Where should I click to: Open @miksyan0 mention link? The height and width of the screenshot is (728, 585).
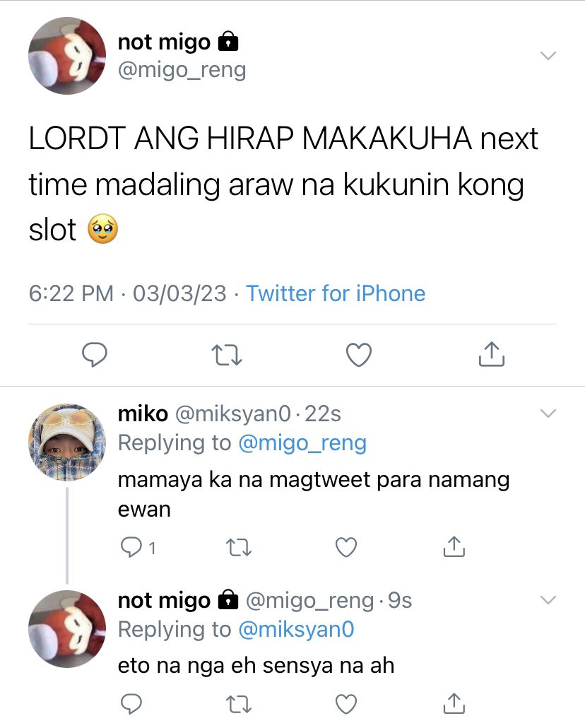tap(296, 630)
